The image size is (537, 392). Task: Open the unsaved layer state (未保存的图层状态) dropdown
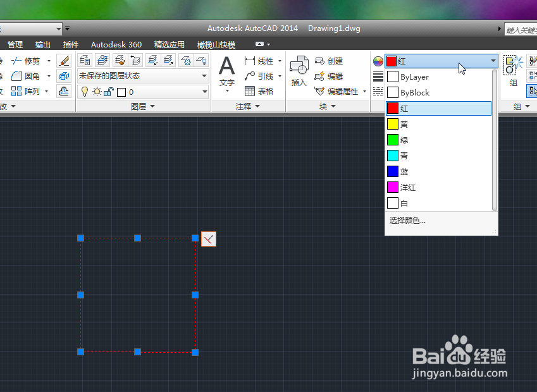coord(143,76)
